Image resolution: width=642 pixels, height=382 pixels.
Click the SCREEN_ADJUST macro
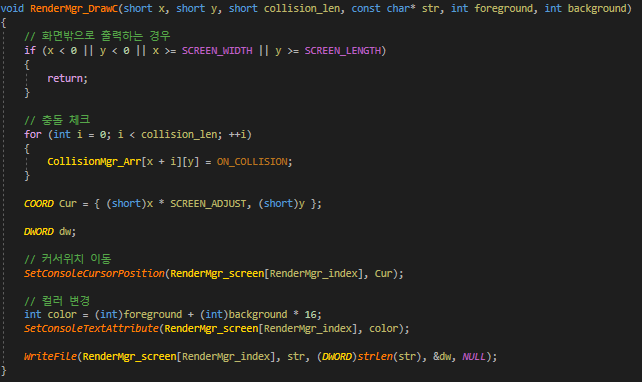[208, 204]
